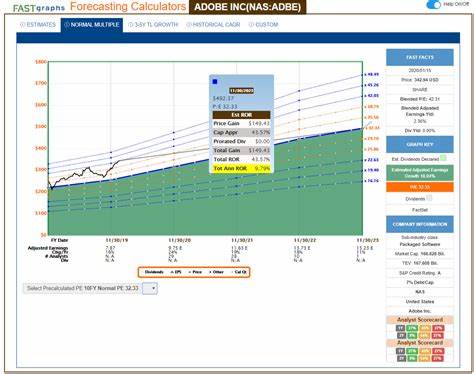Click the 11/30/19 FY date label
Image resolution: width=474 pixels, height=374 pixels.
[116, 240]
